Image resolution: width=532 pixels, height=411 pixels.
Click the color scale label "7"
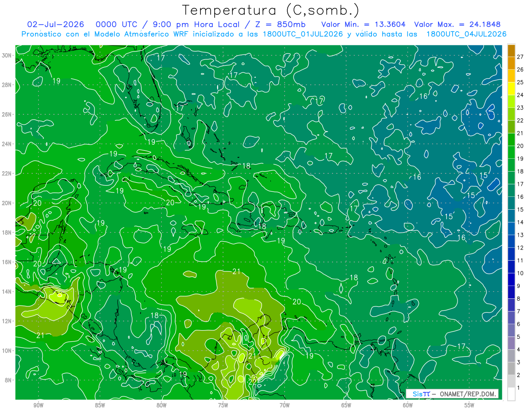click(x=519, y=311)
